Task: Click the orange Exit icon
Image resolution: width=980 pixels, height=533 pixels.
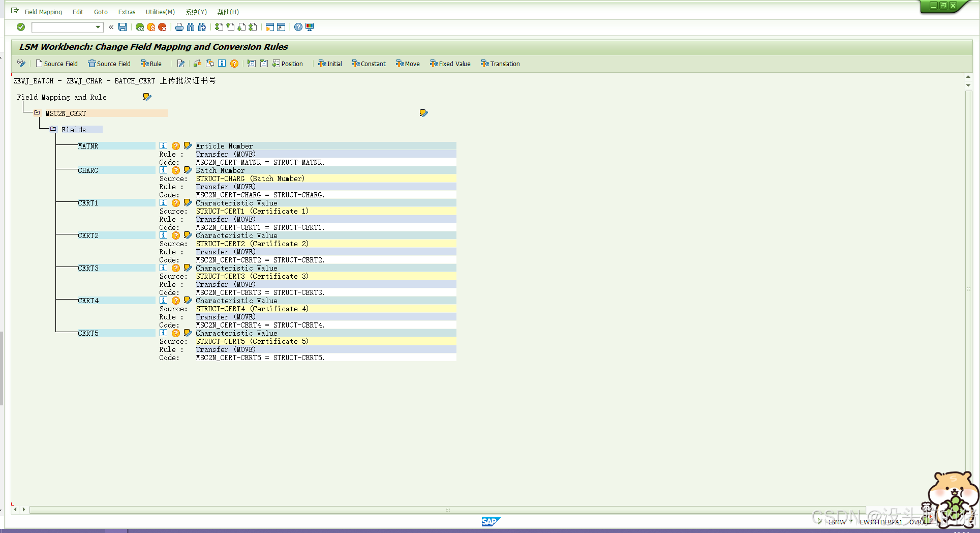Action: 151,27
